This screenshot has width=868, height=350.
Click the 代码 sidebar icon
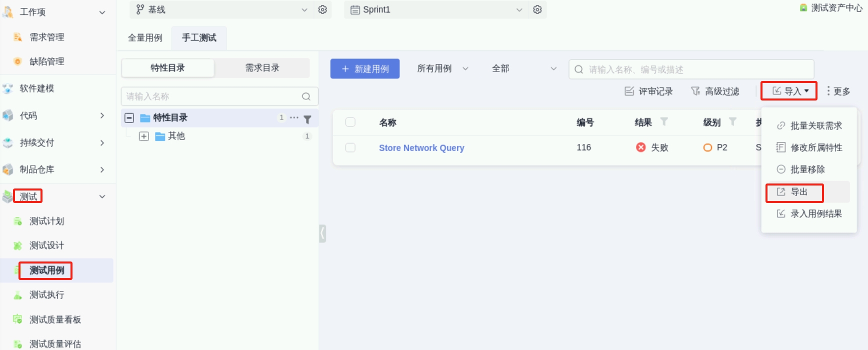tap(7, 115)
